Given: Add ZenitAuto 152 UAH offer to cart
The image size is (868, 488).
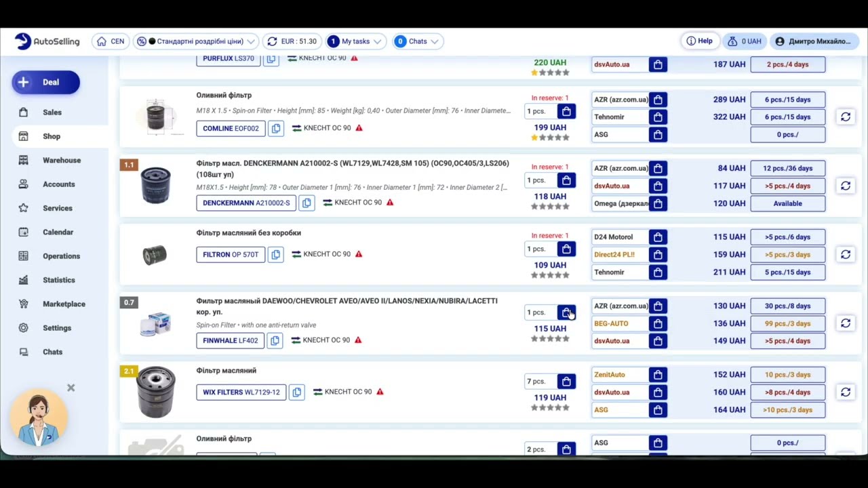Looking at the screenshot, I should 658,375.
